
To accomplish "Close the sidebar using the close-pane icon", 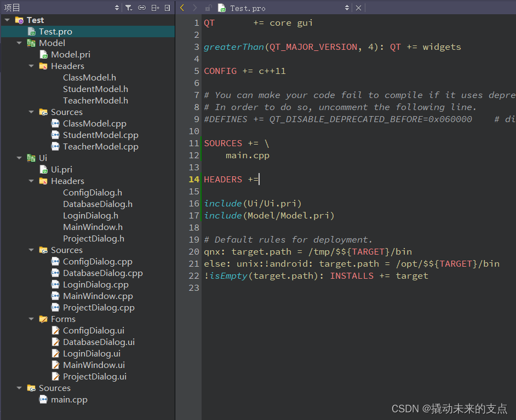I will point(167,8).
